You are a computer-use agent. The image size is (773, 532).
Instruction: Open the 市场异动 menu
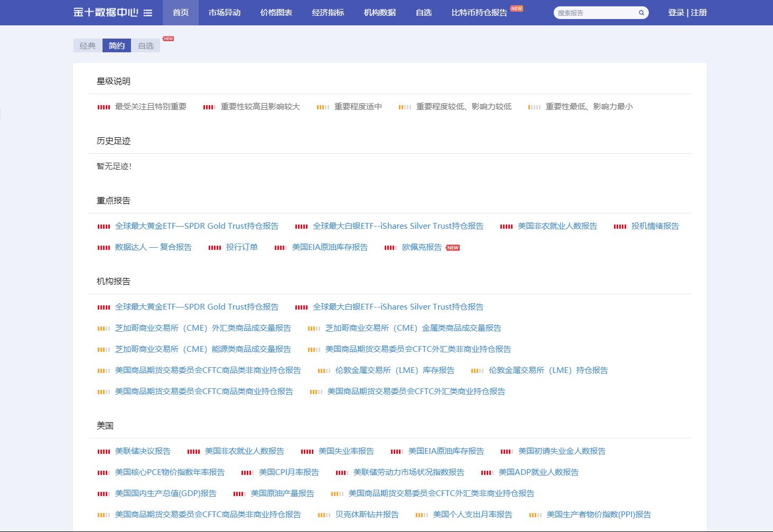pyautogui.click(x=225, y=13)
